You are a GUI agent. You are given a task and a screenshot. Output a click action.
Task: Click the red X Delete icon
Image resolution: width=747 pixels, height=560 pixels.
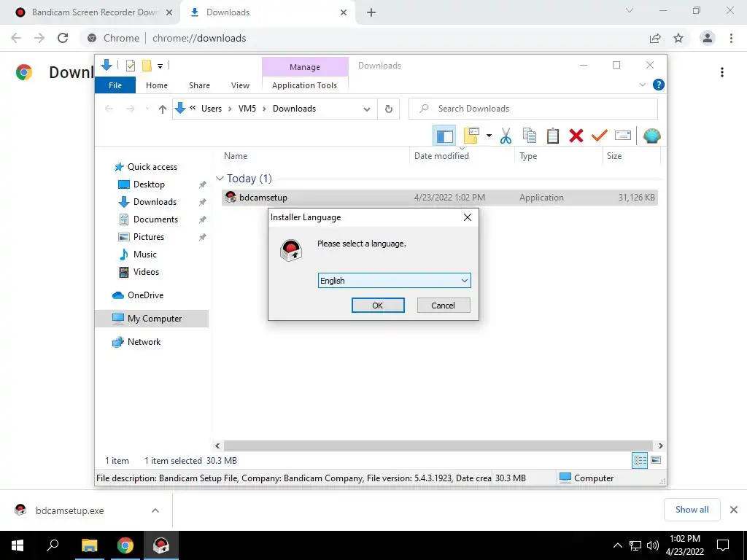click(x=576, y=136)
